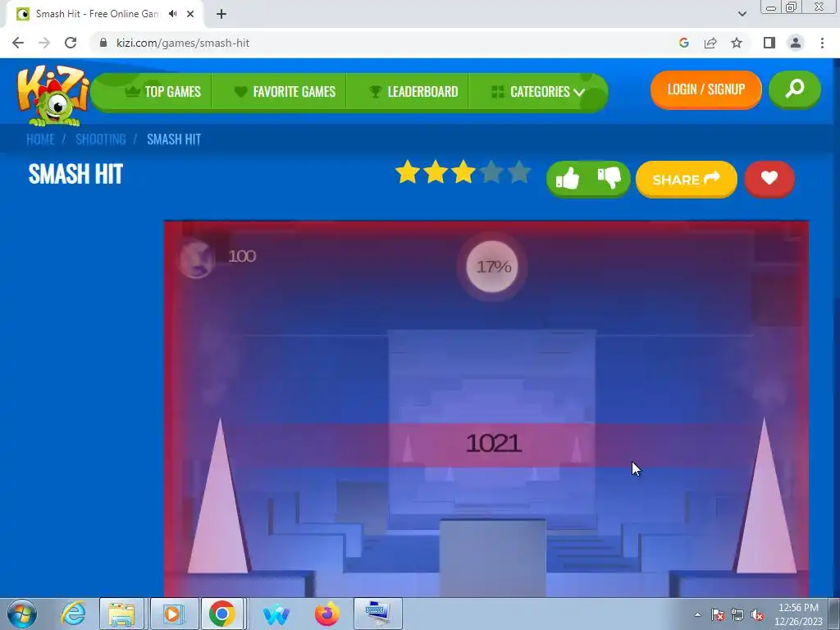This screenshot has height=630, width=840.
Task: Click the address bar URL
Action: (183, 43)
